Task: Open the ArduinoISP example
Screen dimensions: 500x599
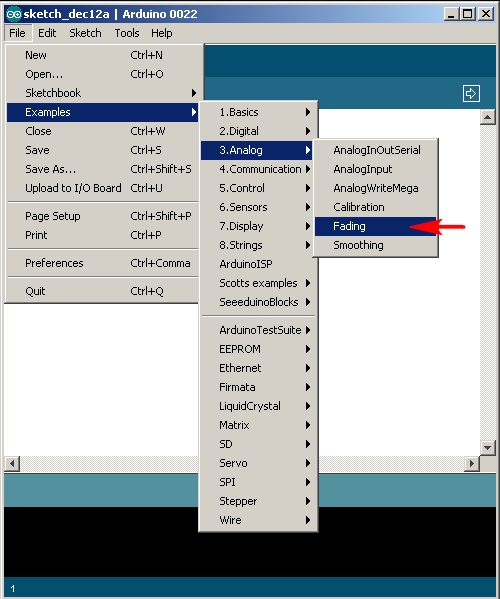Action: (258, 264)
